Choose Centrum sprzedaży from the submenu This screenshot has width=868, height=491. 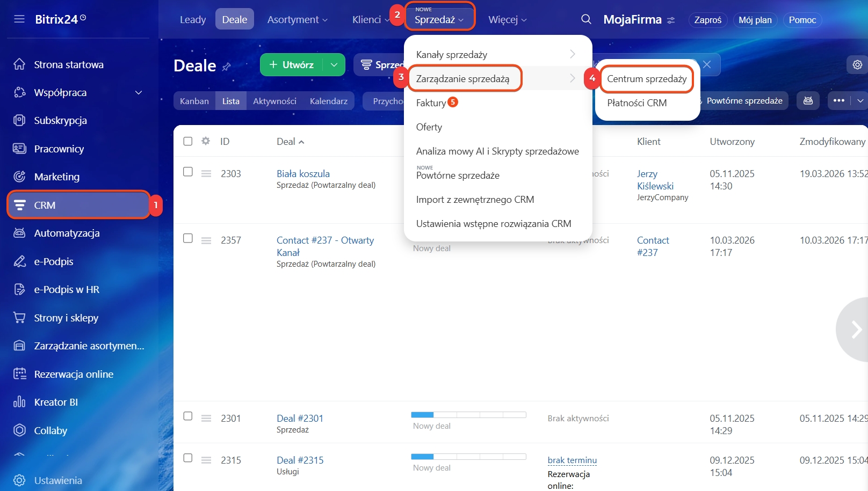[x=647, y=79]
